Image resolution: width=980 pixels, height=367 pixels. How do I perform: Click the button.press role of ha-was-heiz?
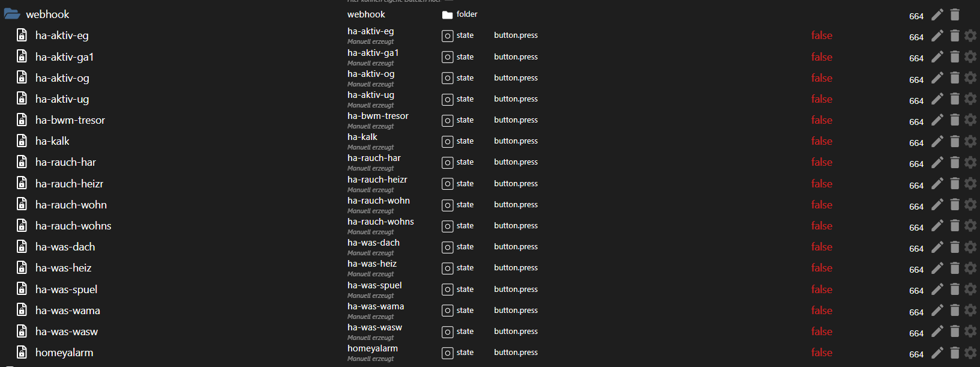pos(516,268)
